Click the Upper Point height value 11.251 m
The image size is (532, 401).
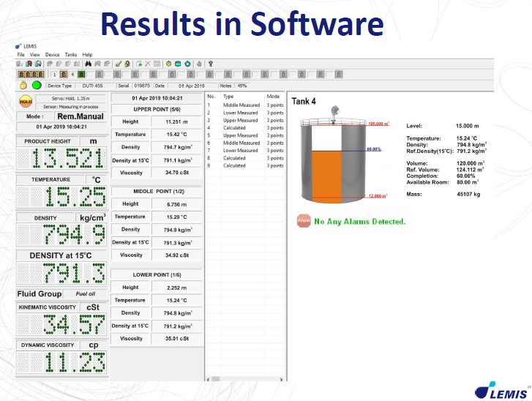176,122
